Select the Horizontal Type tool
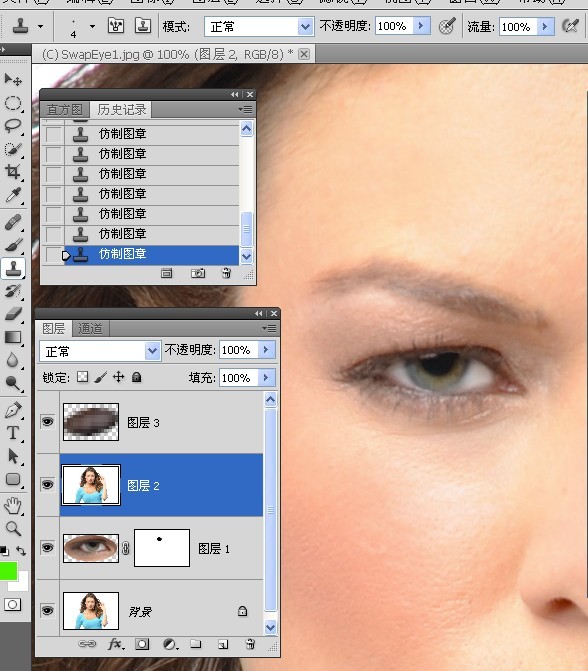This screenshot has height=671, width=588. pos(13,433)
